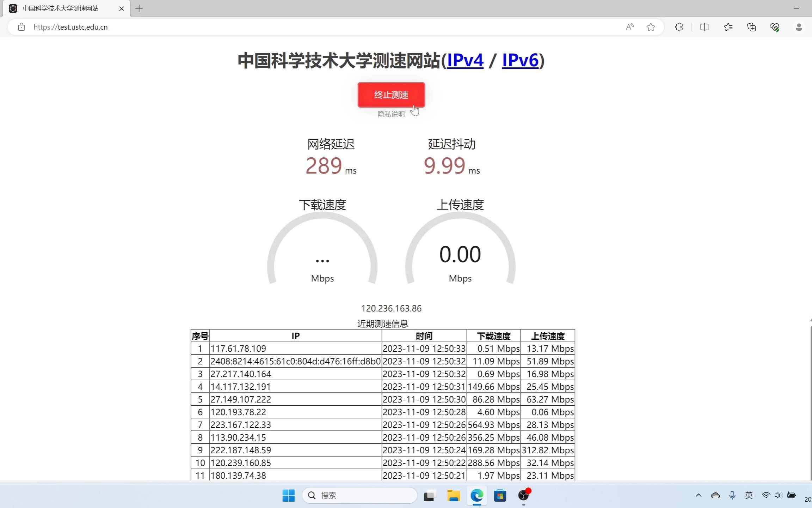Click the 序号 column header
The image size is (812, 508).
(200, 336)
